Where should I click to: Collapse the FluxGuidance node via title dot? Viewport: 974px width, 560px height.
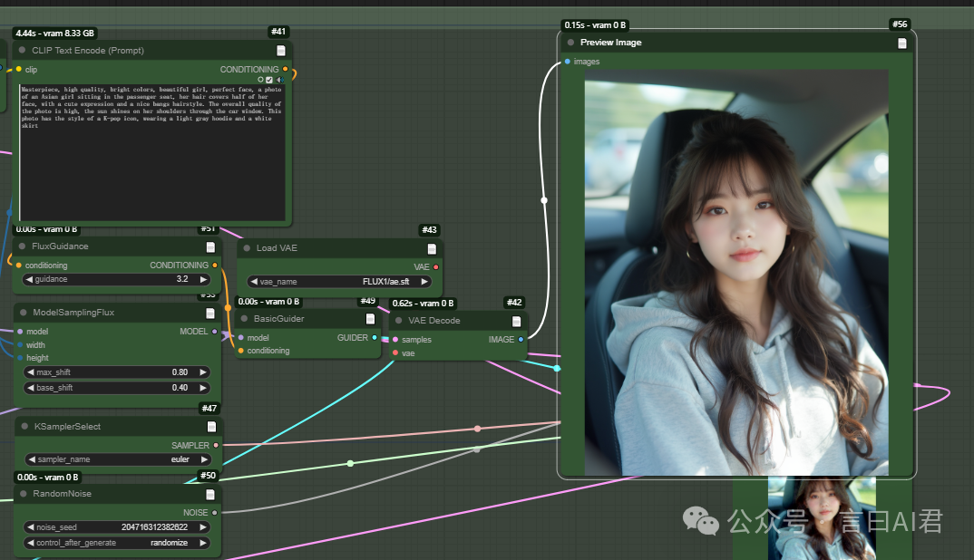pos(23,246)
